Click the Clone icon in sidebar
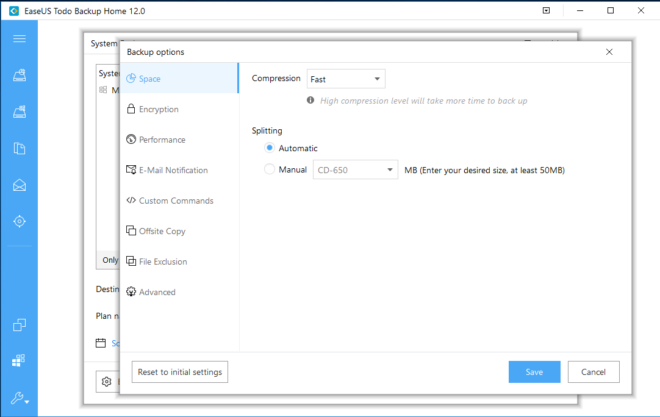This screenshot has height=417, width=660. 19,325
